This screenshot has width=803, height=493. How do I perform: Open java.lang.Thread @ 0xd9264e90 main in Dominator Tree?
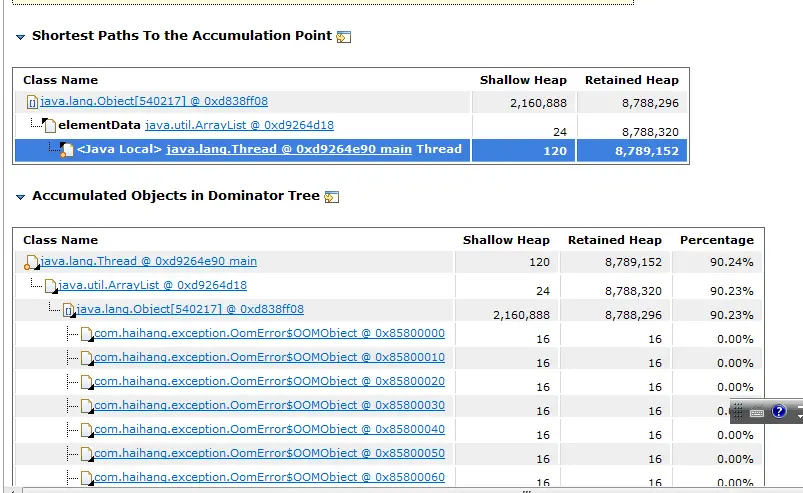[148, 261]
